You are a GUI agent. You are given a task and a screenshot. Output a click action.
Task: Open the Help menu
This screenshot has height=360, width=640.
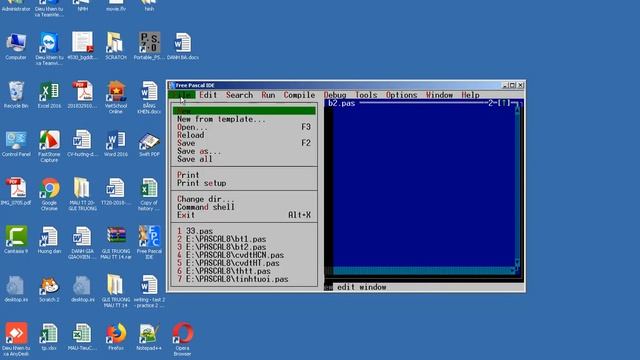click(x=470, y=95)
